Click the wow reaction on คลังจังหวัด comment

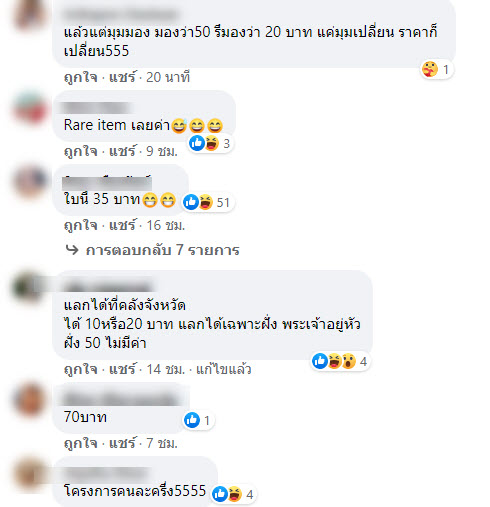349,361
